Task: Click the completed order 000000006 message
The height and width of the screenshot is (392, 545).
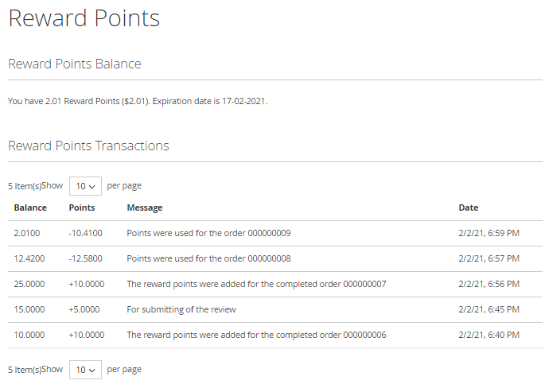Action: [x=256, y=336]
